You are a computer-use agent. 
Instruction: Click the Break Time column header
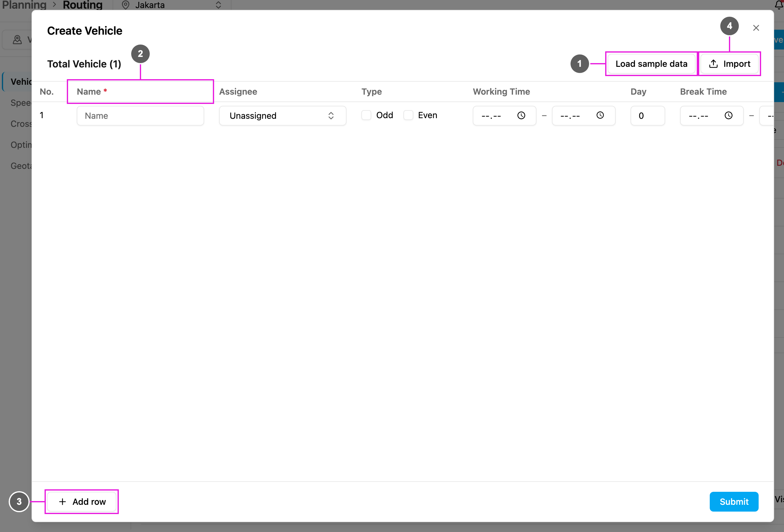point(703,92)
